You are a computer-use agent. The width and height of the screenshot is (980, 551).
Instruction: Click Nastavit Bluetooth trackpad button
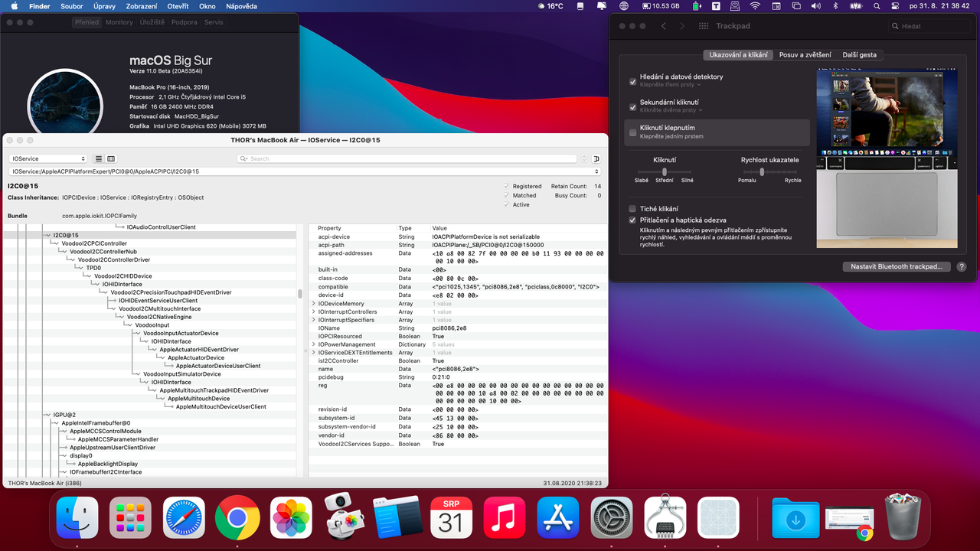tap(897, 267)
